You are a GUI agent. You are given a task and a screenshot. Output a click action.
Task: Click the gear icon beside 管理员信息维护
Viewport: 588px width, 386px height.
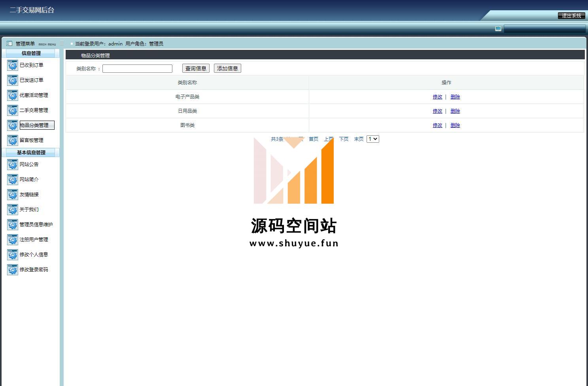coord(13,225)
